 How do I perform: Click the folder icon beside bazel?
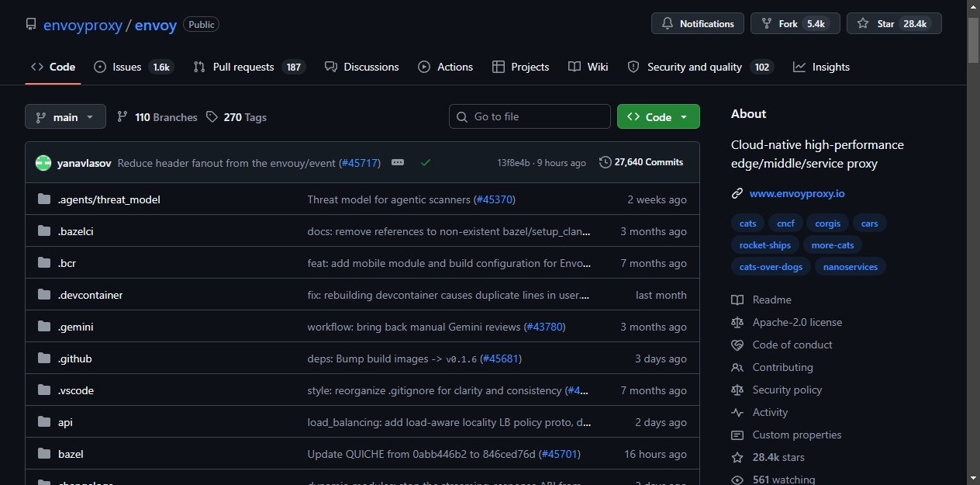click(43, 454)
